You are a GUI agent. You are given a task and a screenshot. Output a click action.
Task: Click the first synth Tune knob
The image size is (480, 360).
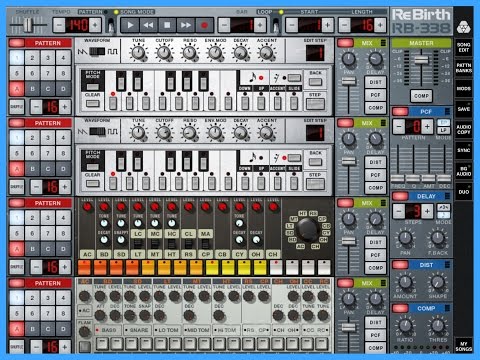[138, 53]
